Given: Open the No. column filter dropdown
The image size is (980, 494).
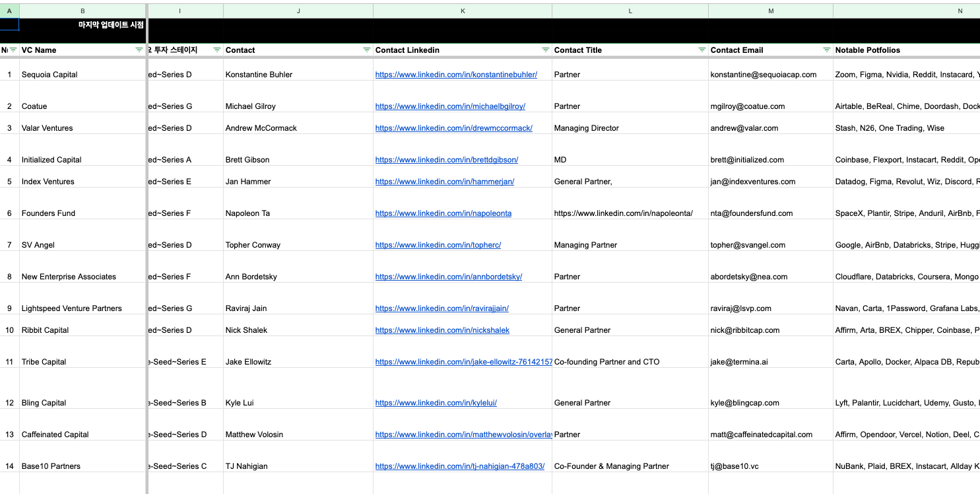Looking at the screenshot, I should 13,50.
